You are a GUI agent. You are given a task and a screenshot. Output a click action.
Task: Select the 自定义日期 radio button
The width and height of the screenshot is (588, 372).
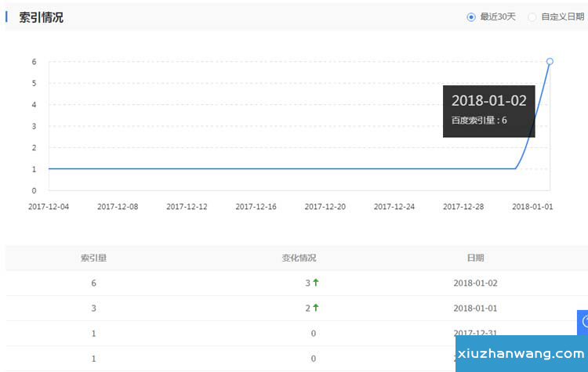532,17
